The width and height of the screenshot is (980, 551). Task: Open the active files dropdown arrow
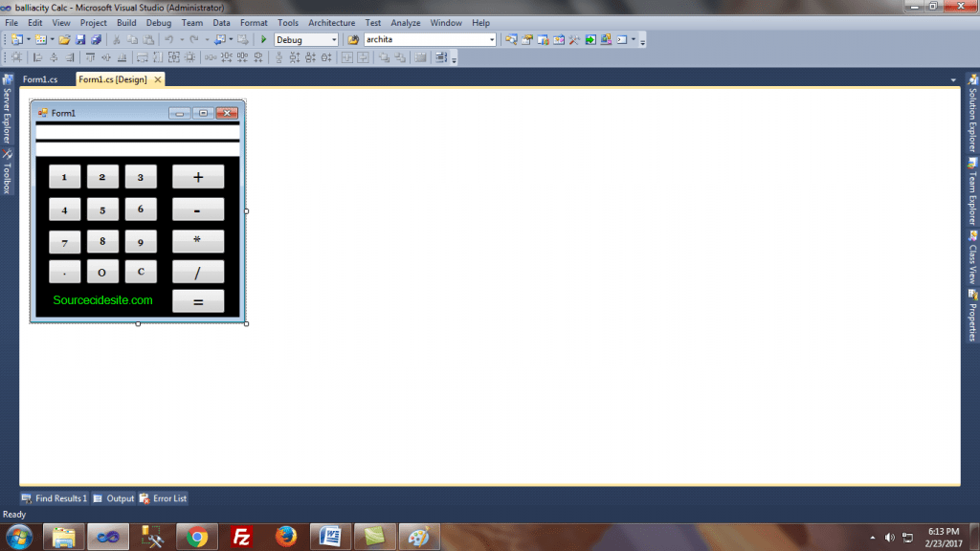(952, 79)
